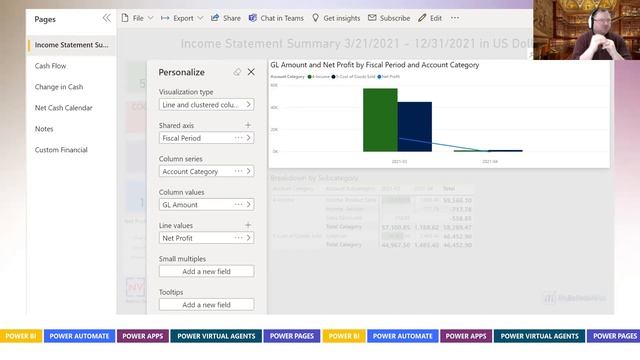Open Account Category field options ellipsis
This screenshot has height=360, width=640.
[238, 171]
